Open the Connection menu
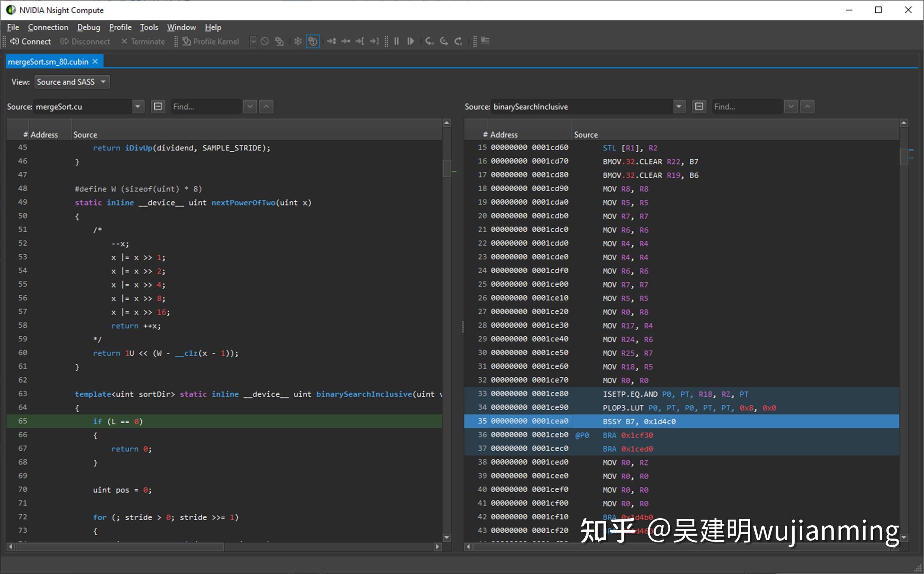Viewport: 924px width, 574px height. tap(48, 27)
